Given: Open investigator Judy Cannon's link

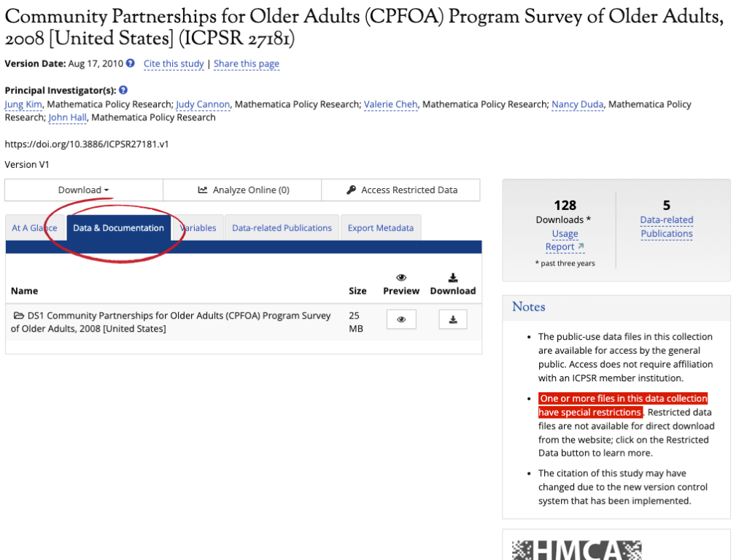Looking at the screenshot, I should 203,104.
